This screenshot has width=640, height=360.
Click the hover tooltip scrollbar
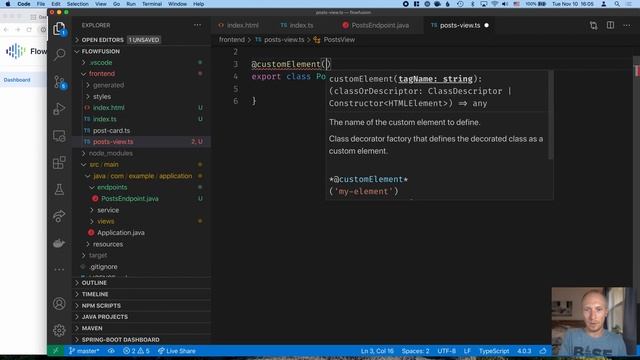click(551, 116)
